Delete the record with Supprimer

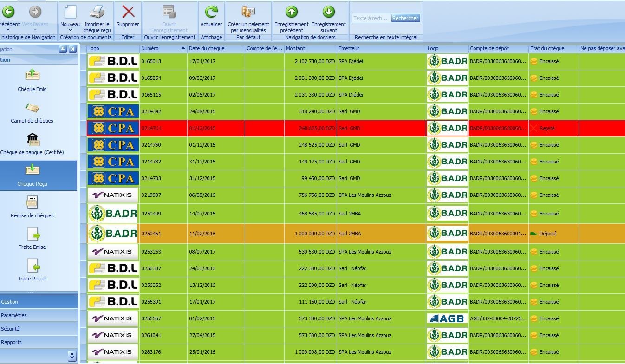point(128,15)
